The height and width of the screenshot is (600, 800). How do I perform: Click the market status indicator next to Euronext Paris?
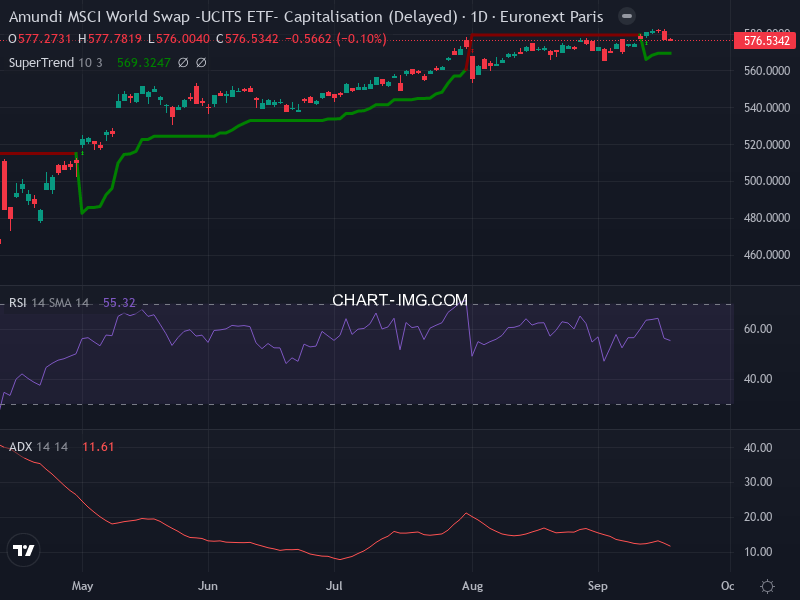coord(626,17)
